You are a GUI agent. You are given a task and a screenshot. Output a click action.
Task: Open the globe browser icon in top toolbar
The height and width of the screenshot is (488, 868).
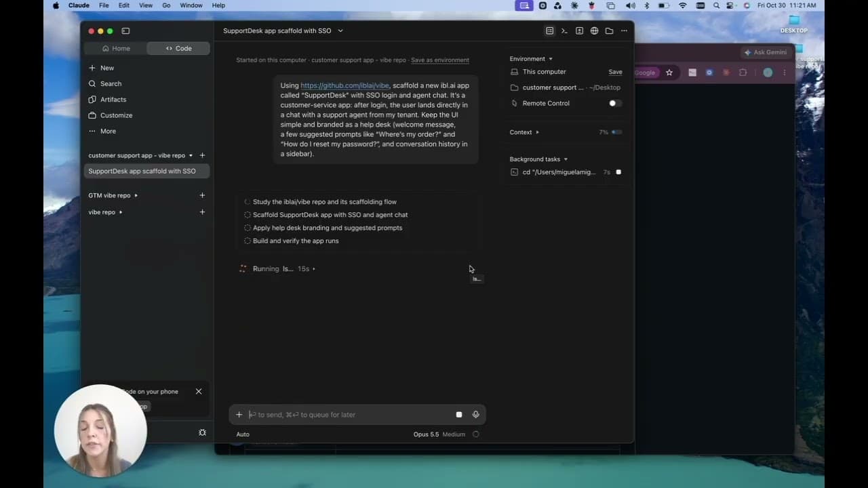594,30
